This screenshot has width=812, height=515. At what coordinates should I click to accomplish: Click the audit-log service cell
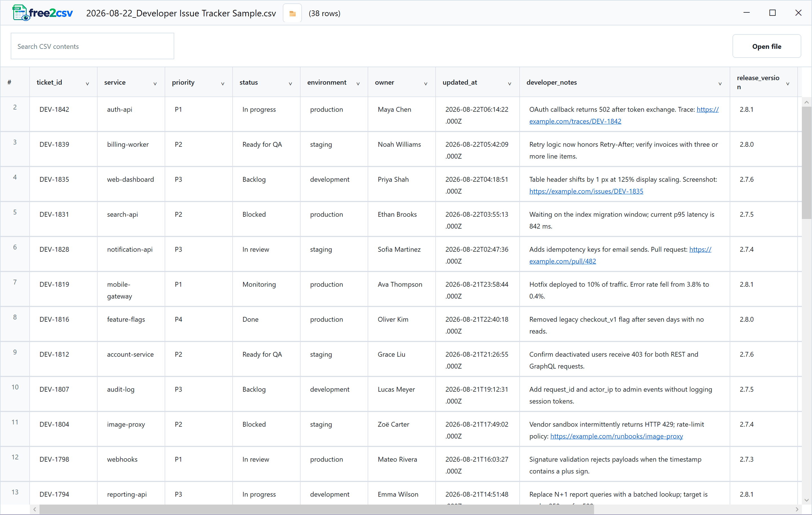[131, 394]
